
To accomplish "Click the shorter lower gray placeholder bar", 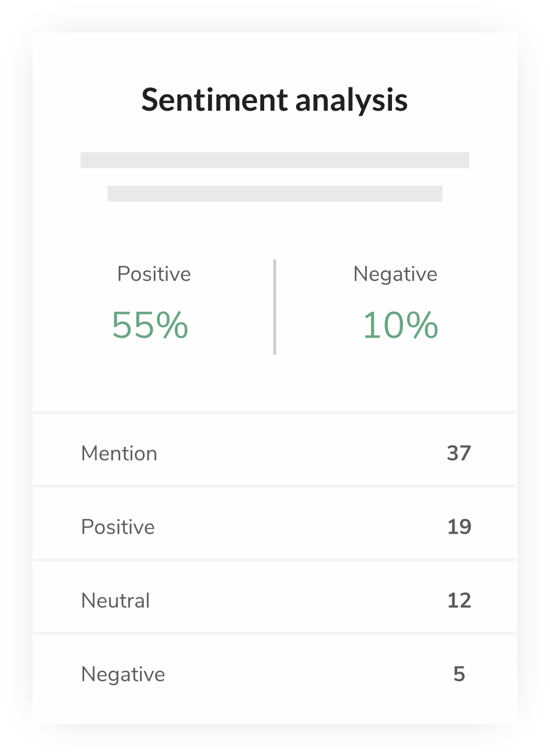I will 274,194.
